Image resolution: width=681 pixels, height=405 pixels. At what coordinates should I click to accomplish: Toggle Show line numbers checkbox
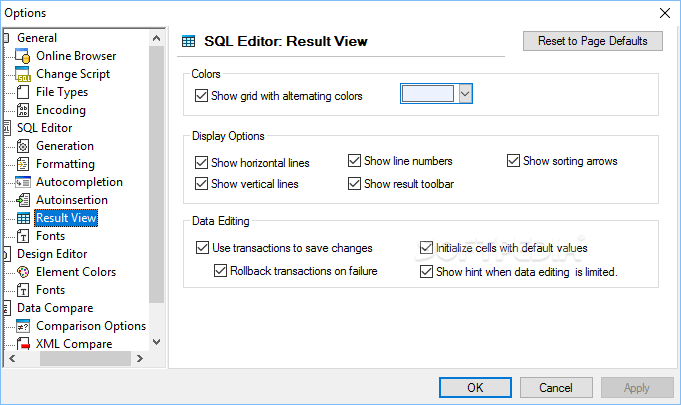tap(354, 161)
